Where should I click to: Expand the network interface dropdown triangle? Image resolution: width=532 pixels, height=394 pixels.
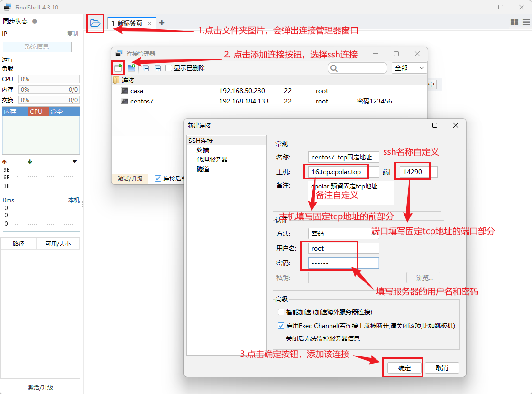tap(75, 162)
